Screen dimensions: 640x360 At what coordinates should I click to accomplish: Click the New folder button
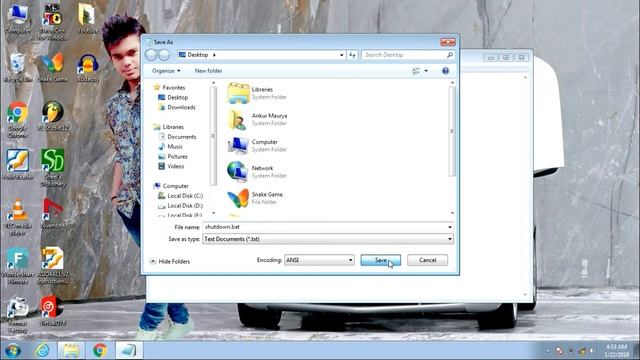click(208, 71)
